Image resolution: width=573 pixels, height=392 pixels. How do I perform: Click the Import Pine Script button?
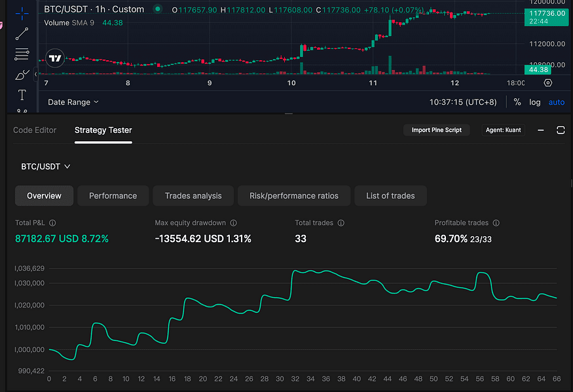[436, 130]
